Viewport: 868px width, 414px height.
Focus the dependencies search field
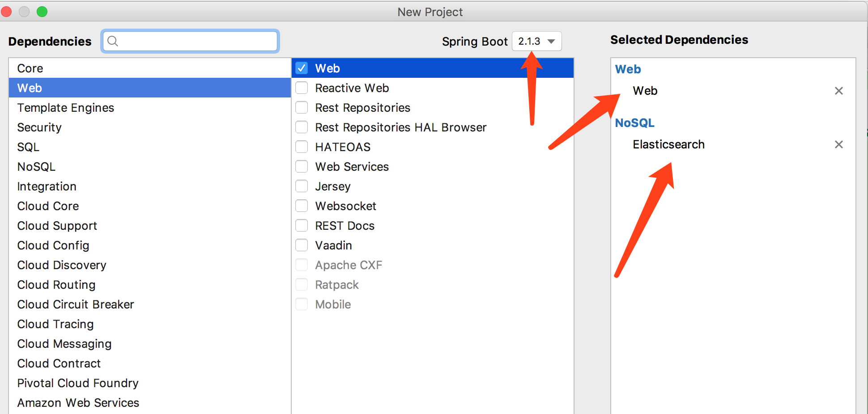pyautogui.click(x=190, y=41)
